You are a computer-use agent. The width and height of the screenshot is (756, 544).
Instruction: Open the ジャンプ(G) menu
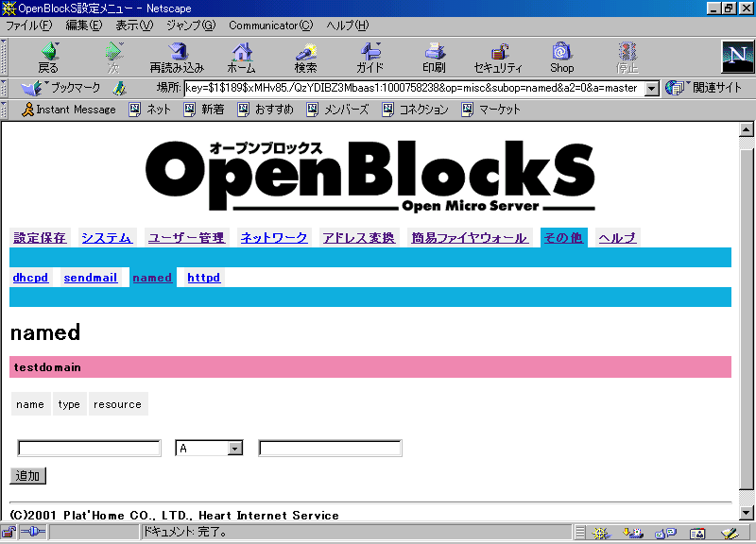(191, 25)
